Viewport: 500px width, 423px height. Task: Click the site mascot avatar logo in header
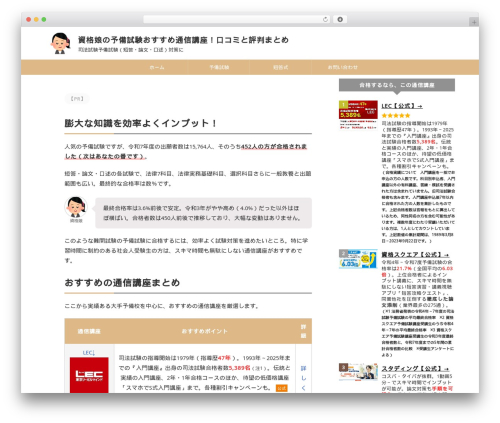(x=60, y=43)
